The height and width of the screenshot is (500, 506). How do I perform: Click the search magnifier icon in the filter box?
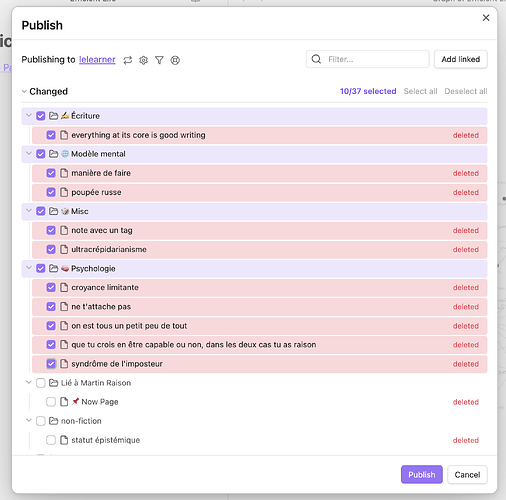[x=316, y=59]
